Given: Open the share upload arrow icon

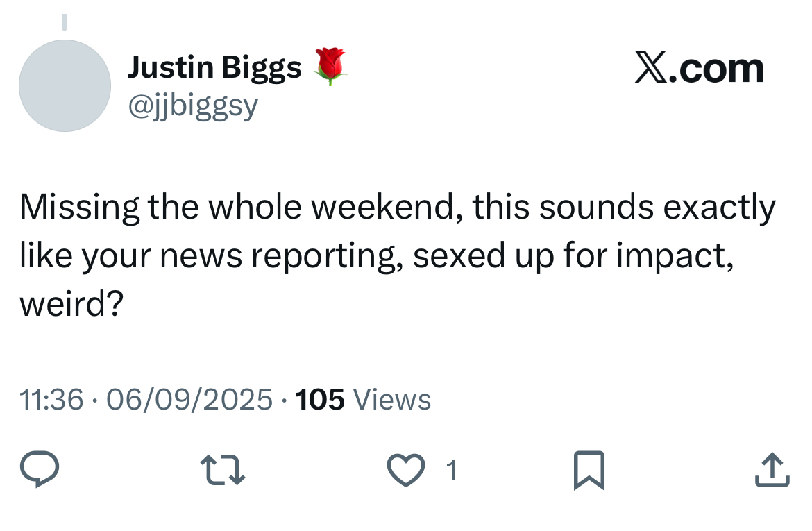Looking at the screenshot, I should (x=772, y=470).
